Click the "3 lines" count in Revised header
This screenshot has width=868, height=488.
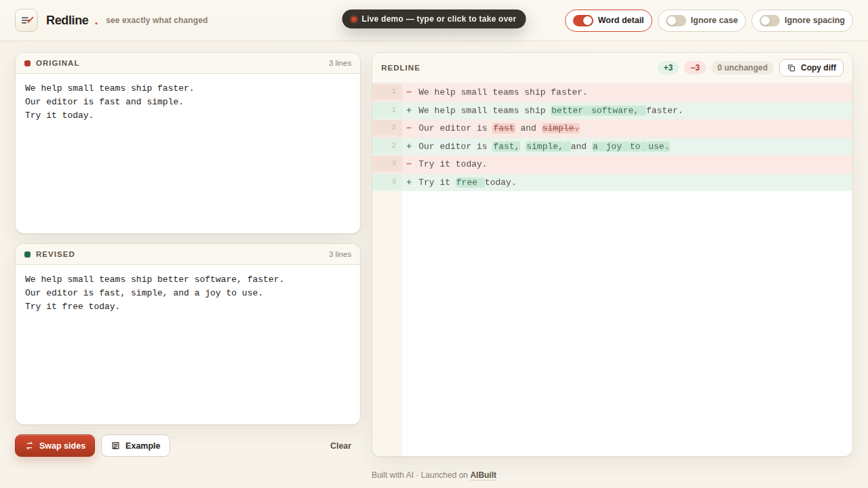[340, 254]
